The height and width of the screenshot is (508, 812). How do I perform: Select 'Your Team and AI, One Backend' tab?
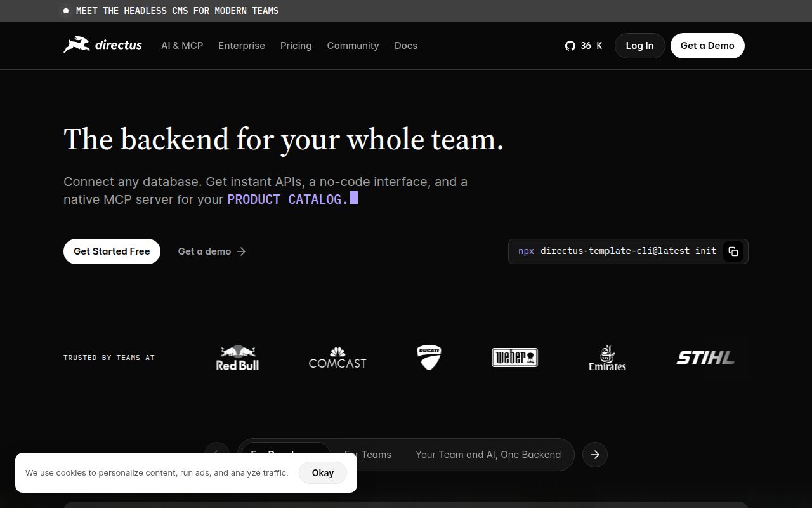[488, 455]
